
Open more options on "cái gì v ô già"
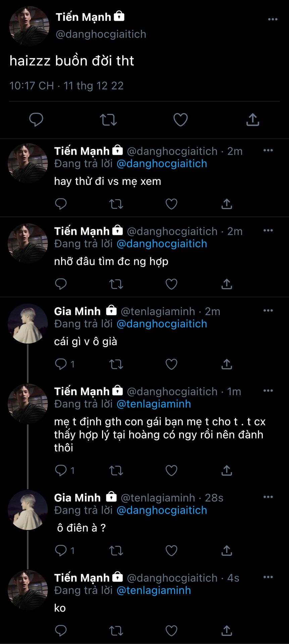click(268, 311)
